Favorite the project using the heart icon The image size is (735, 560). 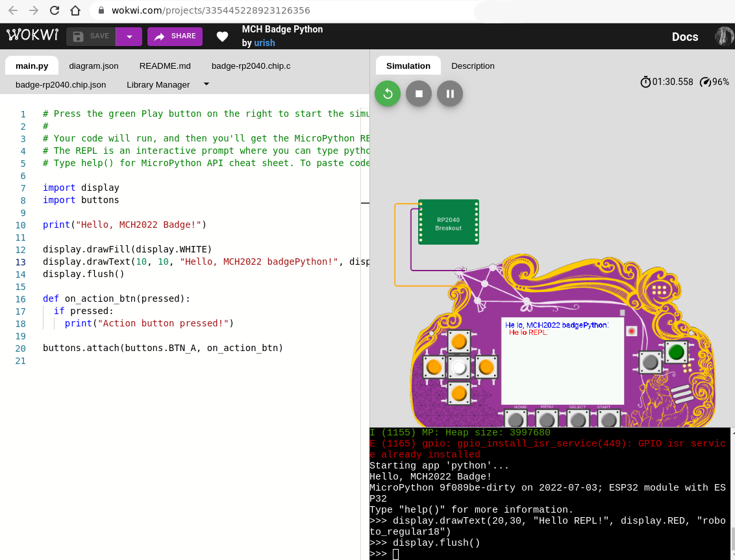pyautogui.click(x=222, y=37)
